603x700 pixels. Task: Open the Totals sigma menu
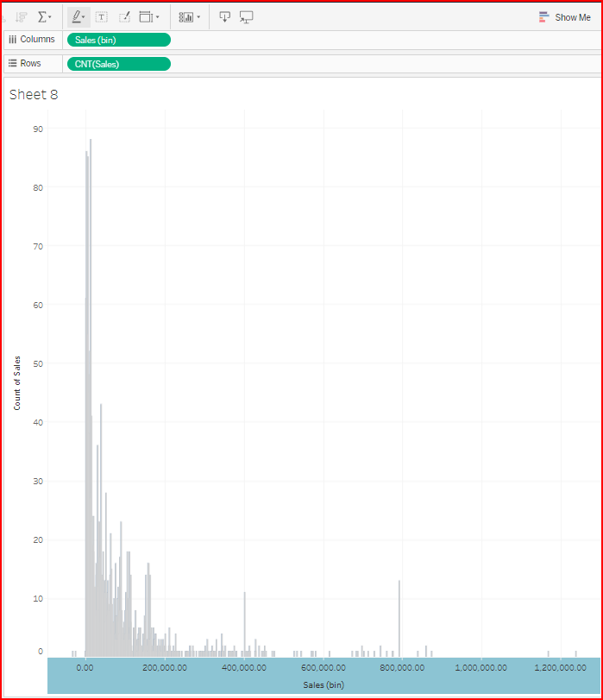45,16
